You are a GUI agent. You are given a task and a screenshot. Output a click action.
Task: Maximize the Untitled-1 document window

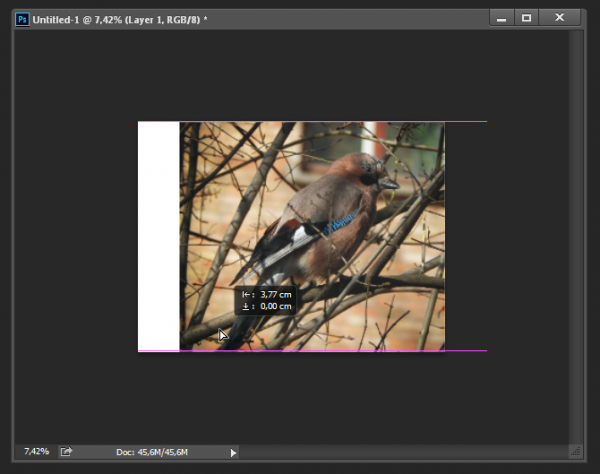(527, 17)
